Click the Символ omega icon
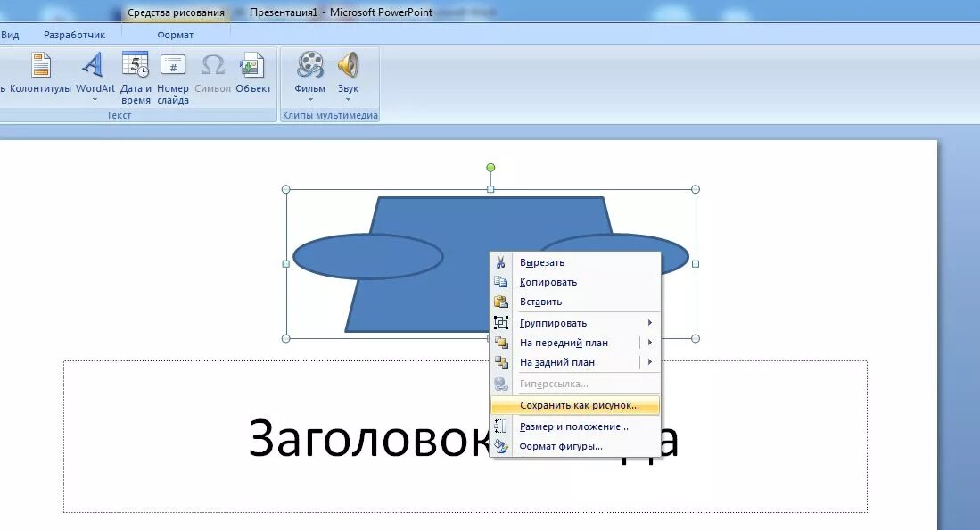 pyautogui.click(x=212, y=65)
